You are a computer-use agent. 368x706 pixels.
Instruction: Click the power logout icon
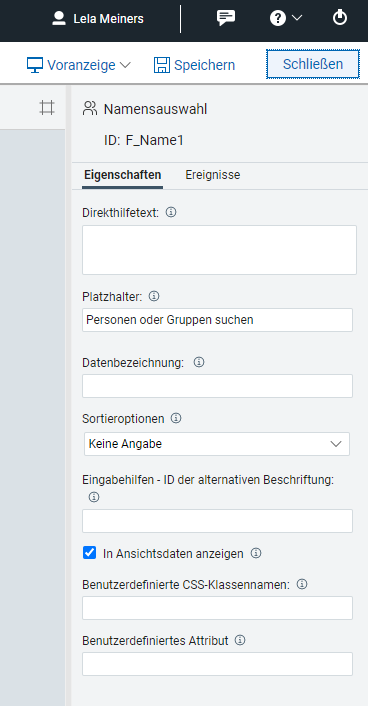pos(340,18)
